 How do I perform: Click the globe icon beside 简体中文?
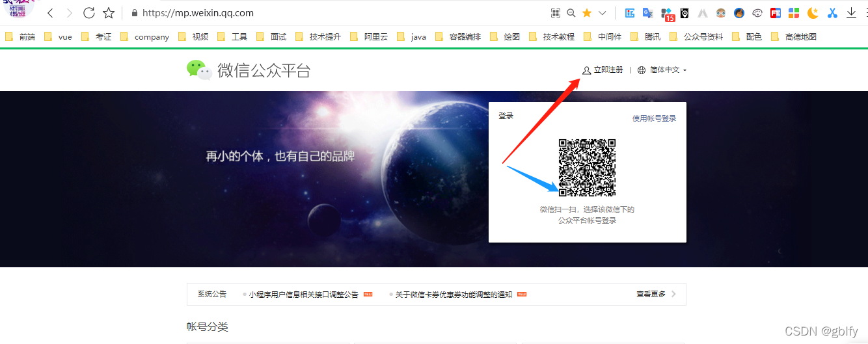tap(642, 70)
